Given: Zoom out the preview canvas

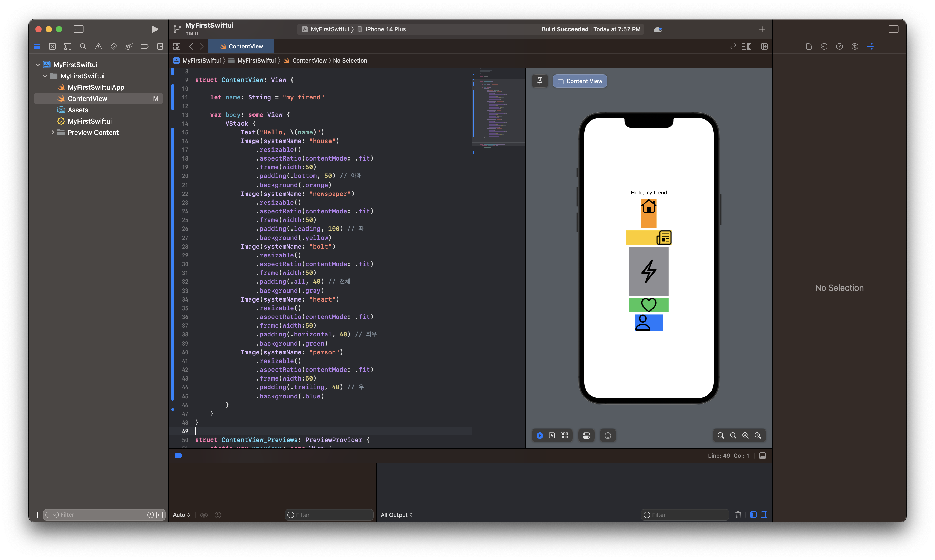Looking at the screenshot, I should tap(720, 435).
